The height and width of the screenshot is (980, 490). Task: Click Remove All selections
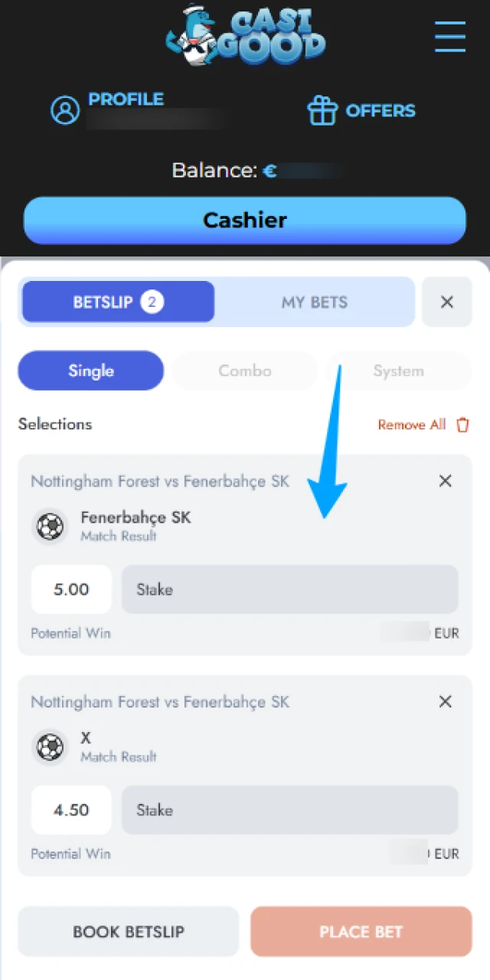[412, 424]
